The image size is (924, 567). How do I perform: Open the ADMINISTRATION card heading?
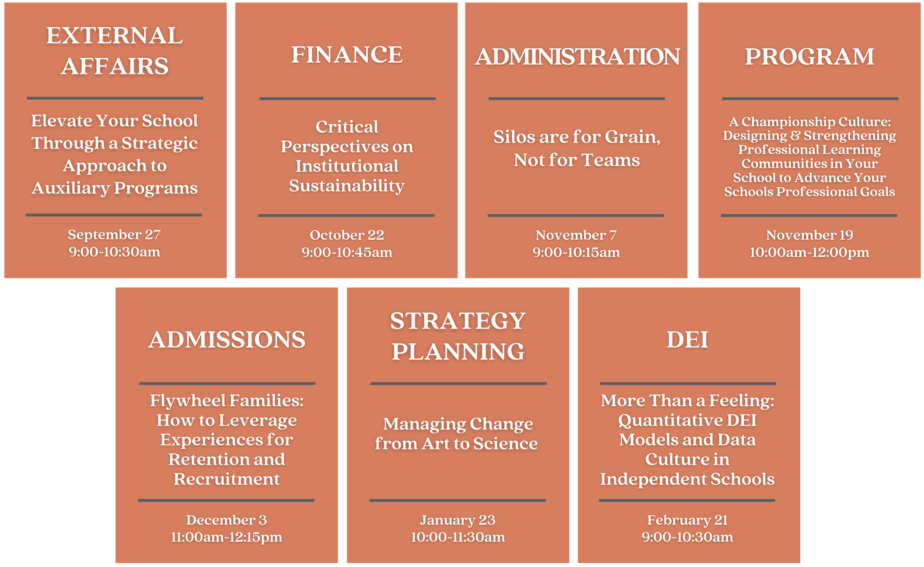coord(577,57)
